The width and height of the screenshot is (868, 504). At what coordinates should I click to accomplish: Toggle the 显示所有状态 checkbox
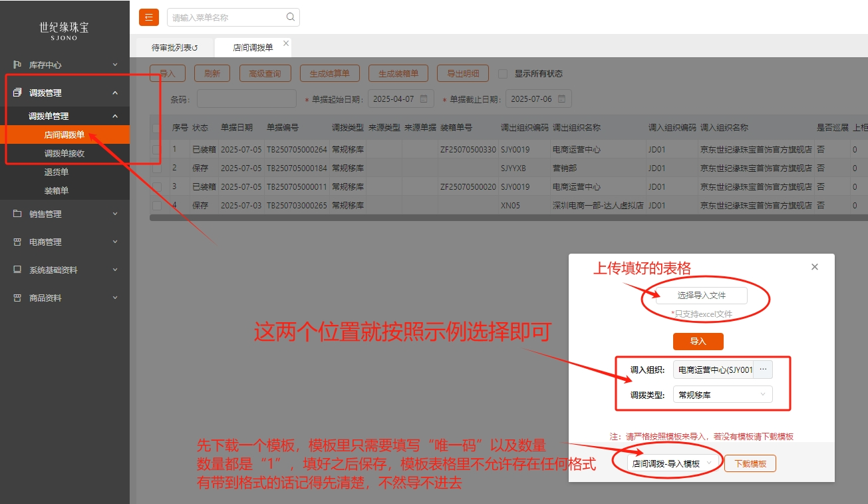tap(503, 74)
